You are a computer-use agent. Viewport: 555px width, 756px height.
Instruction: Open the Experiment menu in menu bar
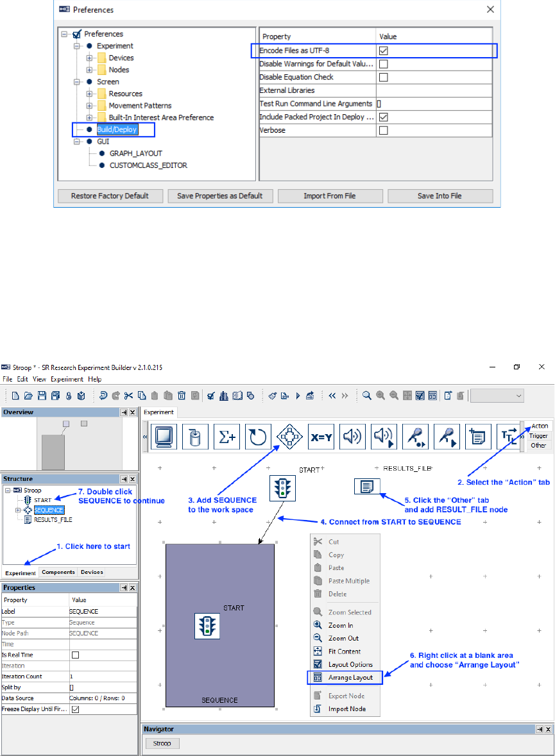pos(67,380)
